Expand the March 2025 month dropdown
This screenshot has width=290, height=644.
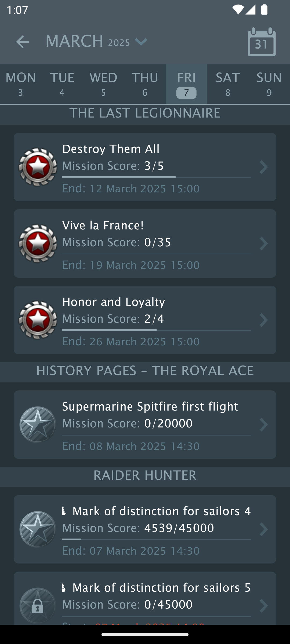pos(141,42)
